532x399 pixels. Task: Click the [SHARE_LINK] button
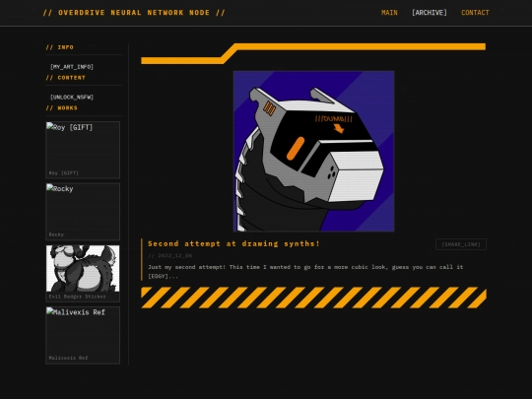(x=461, y=244)
